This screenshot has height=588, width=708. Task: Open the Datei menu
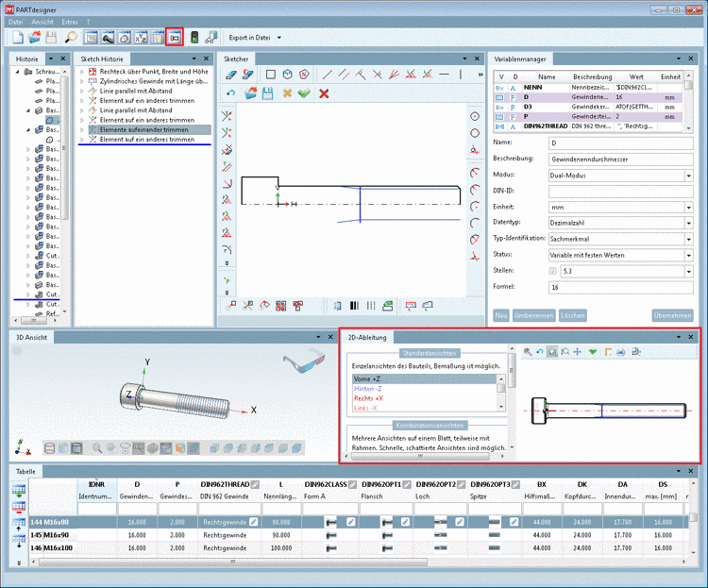click(x=15, y=22)
